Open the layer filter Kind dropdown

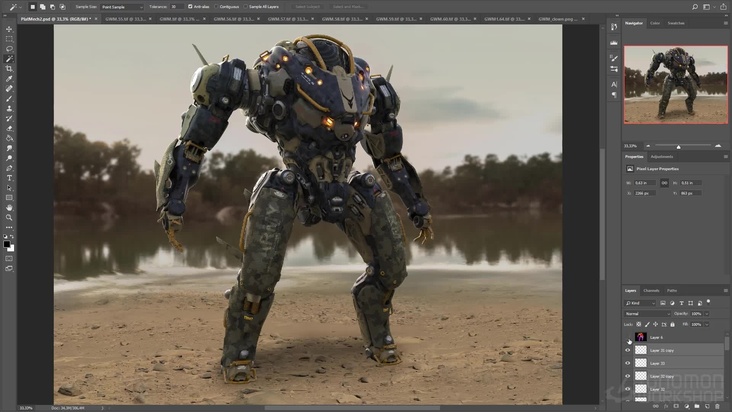click(641, 302)
